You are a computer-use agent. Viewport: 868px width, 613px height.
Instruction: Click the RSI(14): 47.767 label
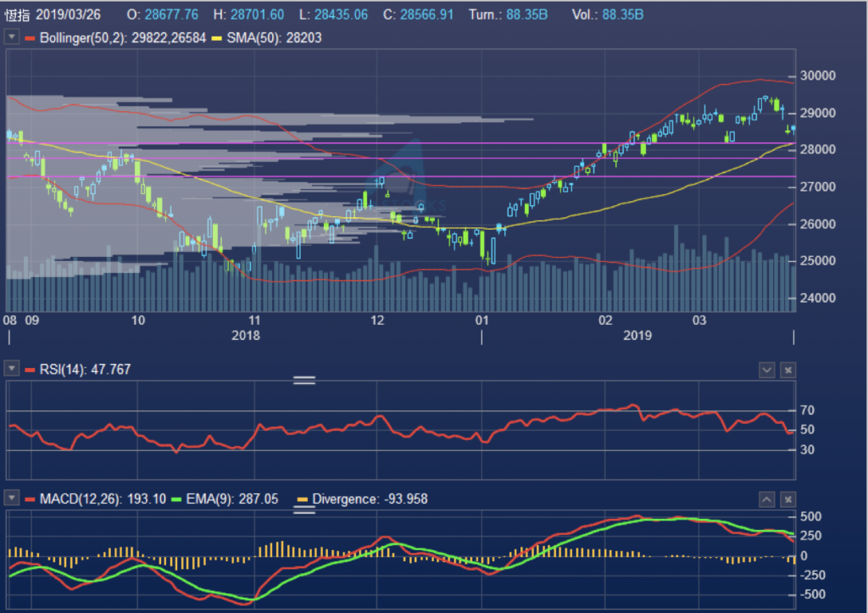86,370
